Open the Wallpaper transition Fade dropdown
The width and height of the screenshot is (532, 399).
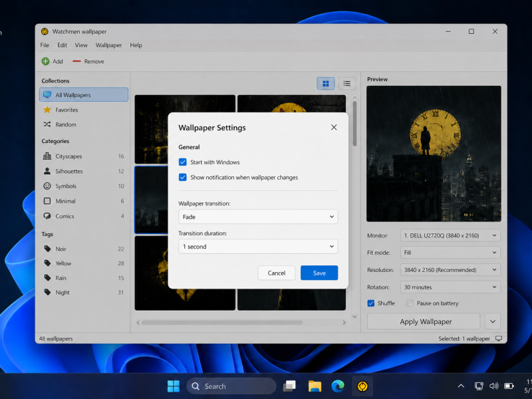click(x=258, y=217)
